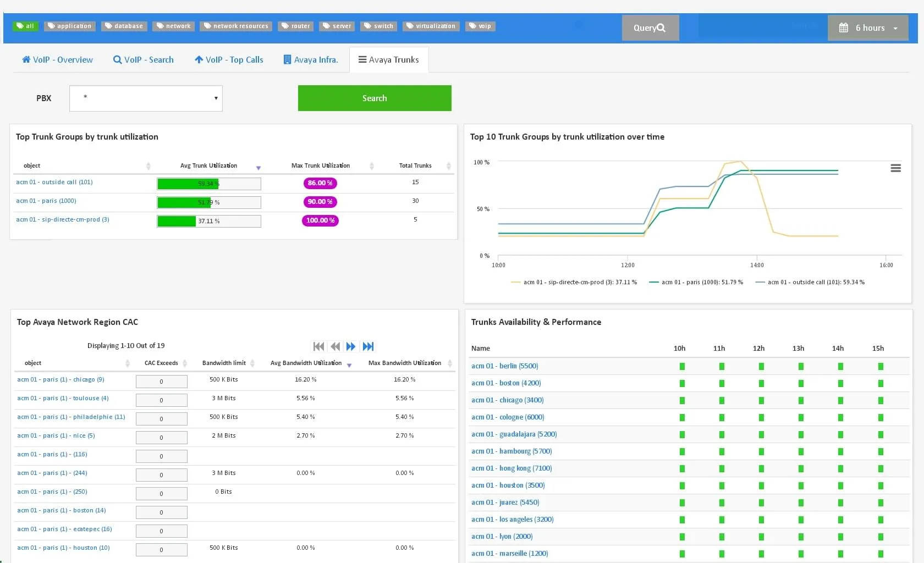The height and width of the screenshot is (563, 924).
Task: Toggle the 'database' tag filter
Action: coord(124,26)
